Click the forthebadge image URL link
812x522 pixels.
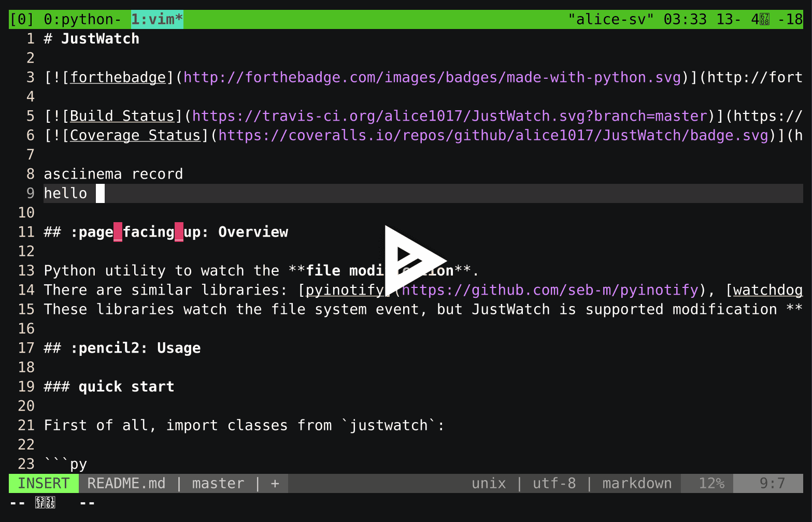(x=432, y=77)
